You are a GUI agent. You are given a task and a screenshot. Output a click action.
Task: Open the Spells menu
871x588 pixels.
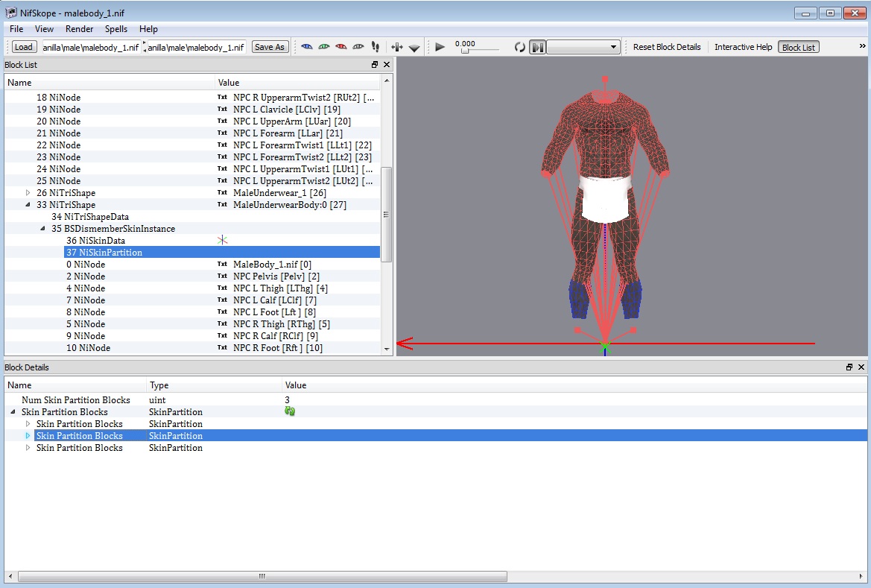[116, 29]
